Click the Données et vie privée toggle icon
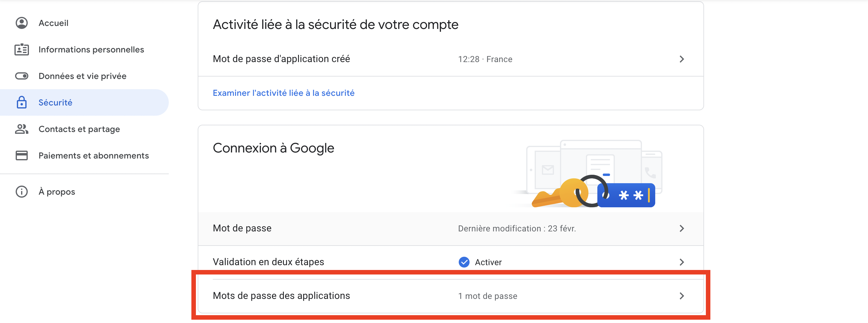The height and width of the screenshot is (323, 868). click(x=22, y=76)
